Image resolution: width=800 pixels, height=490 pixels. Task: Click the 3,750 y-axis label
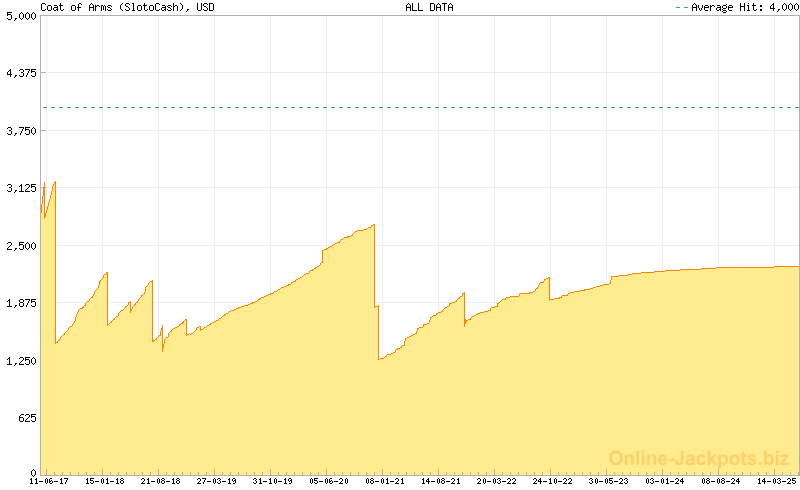tap(21, 131)
